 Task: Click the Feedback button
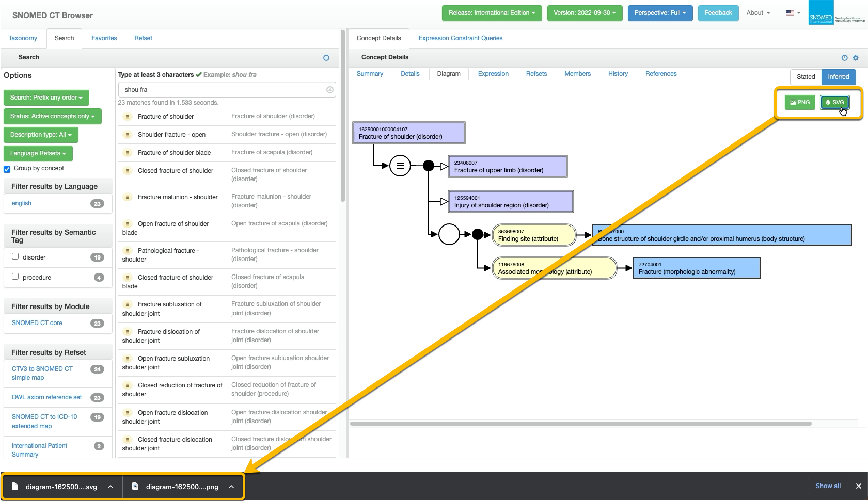[x=718, y=13]
